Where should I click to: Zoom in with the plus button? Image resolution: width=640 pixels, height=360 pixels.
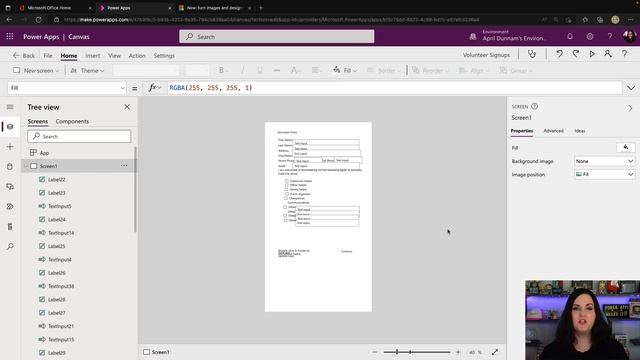[458, 352]
